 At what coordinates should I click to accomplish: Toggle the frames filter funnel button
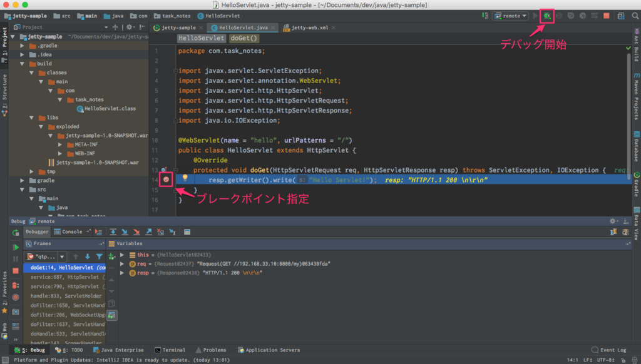100,256
